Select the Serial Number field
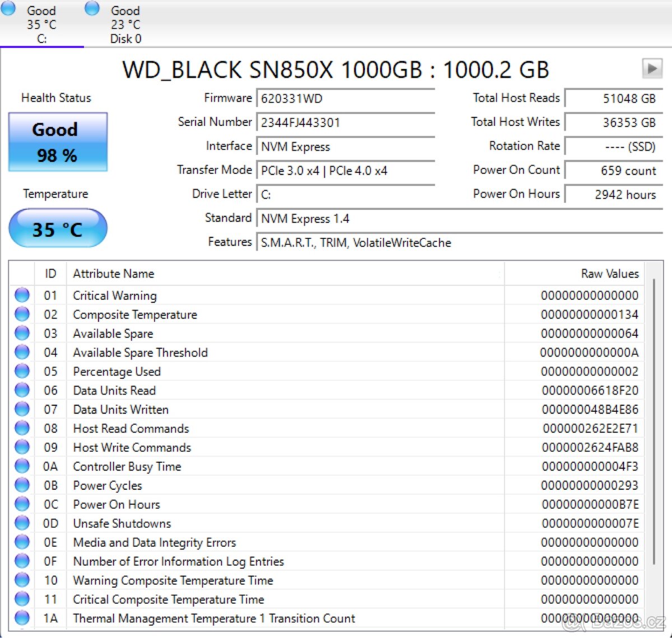672x638 pixels. 346,123
